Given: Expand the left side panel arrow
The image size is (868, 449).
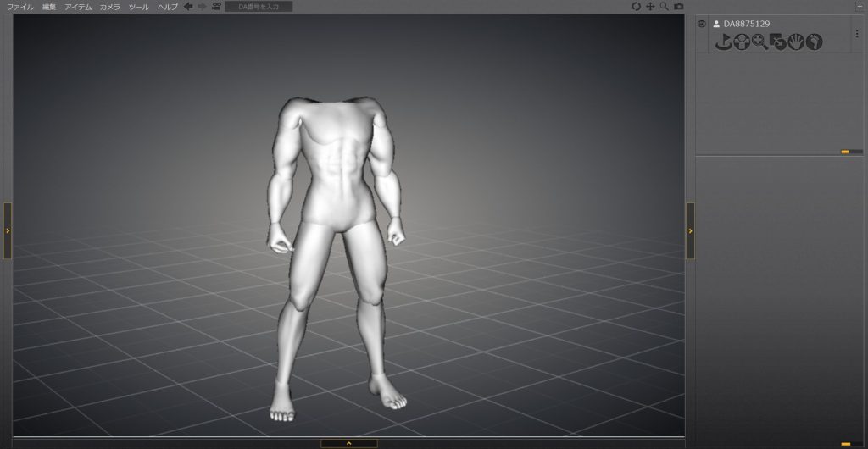Looking at the screenshot, I should [x=8, y=230].
